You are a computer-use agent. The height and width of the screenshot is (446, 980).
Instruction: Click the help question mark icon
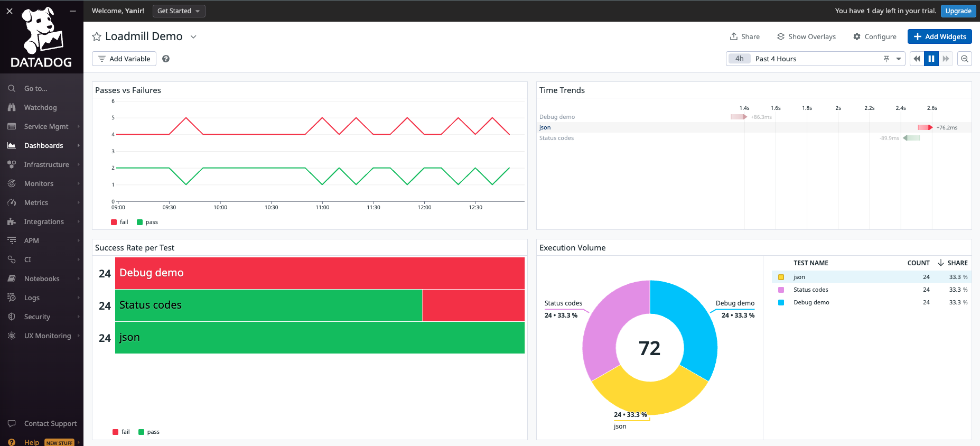[166, 59]
